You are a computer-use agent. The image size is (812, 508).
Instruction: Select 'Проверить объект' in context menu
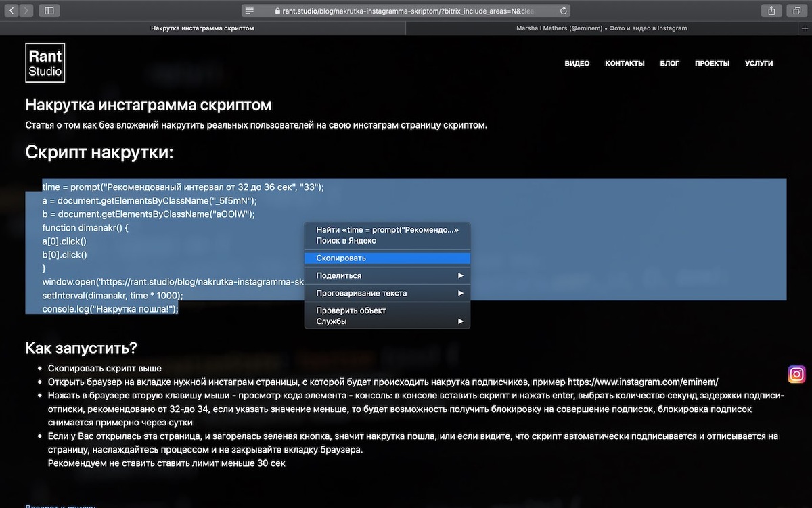[387, 310]
